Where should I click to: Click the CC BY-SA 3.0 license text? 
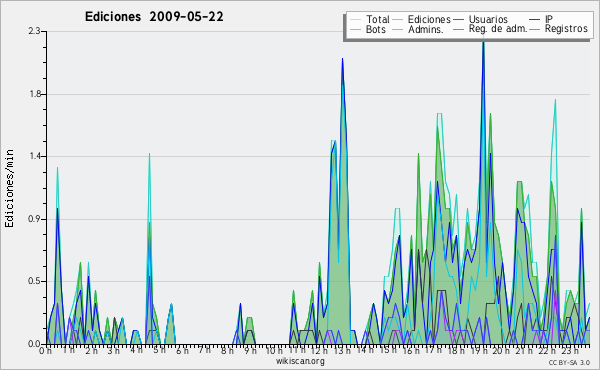pyautogui.click(x=569, y=362)
